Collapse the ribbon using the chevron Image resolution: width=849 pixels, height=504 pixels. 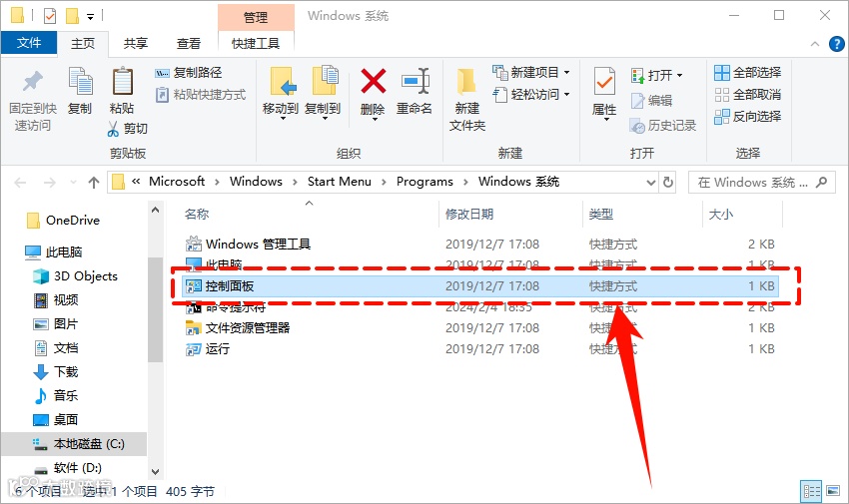coord(815,44)
